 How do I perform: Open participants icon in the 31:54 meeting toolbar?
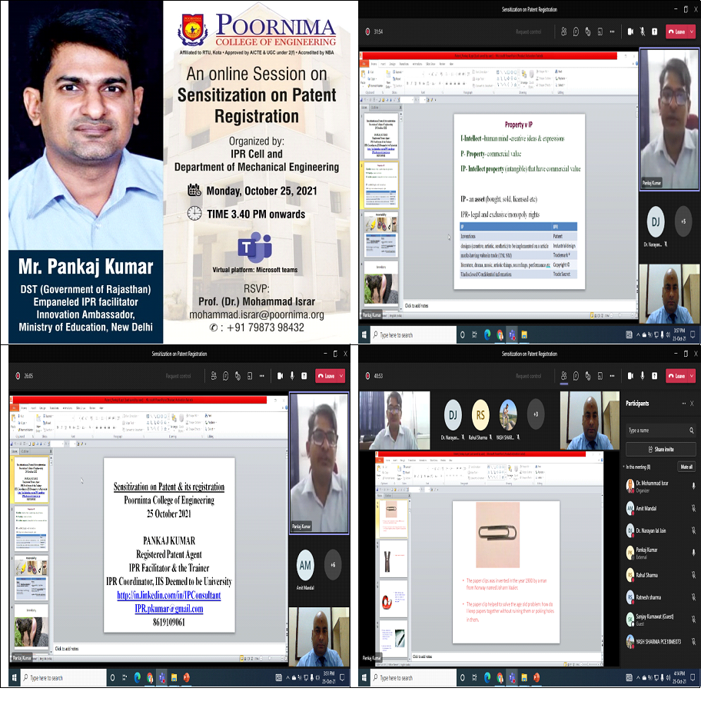563,32
